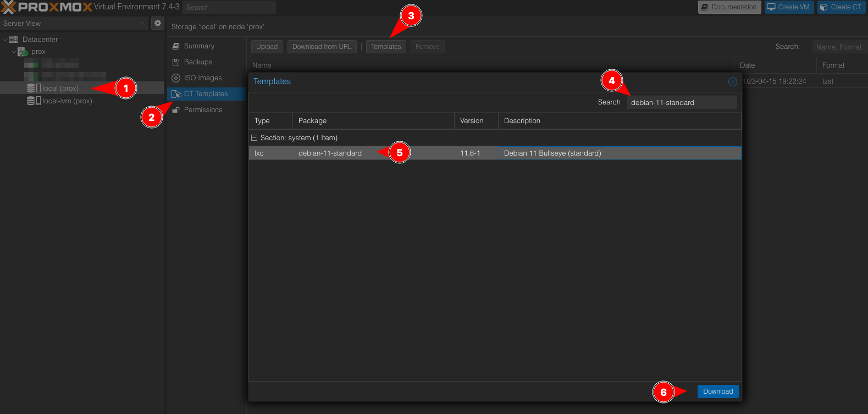The image size is (868, 414).
Task: Sort by the Date column header
Action: click(x=775, y=65)
